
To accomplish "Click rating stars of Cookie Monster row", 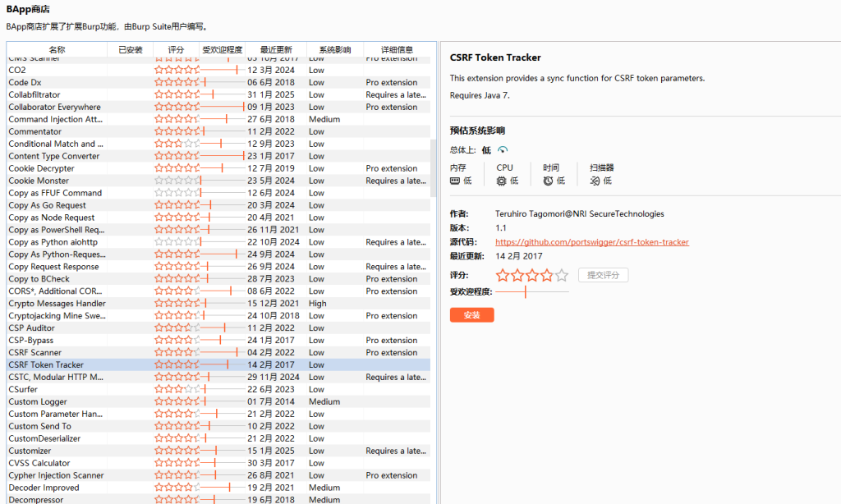I will click(x=177, y=181).
